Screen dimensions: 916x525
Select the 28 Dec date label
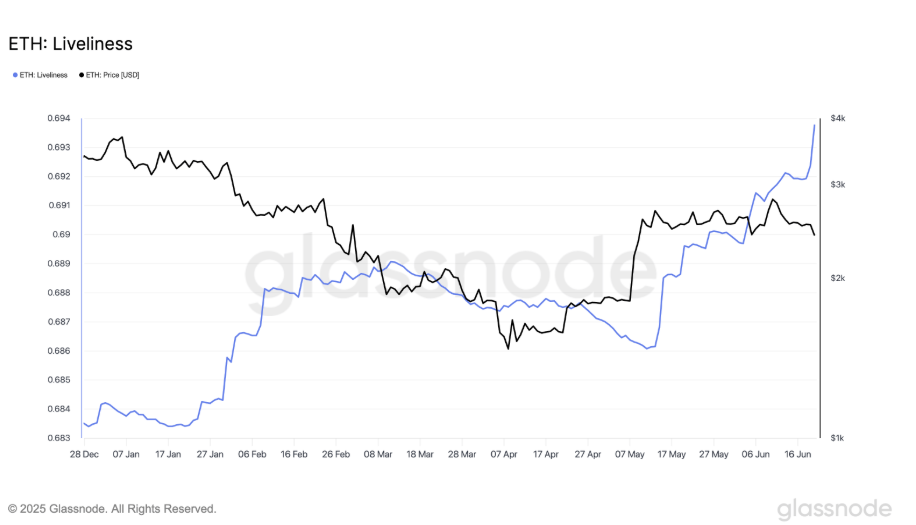tap(84, 453)
